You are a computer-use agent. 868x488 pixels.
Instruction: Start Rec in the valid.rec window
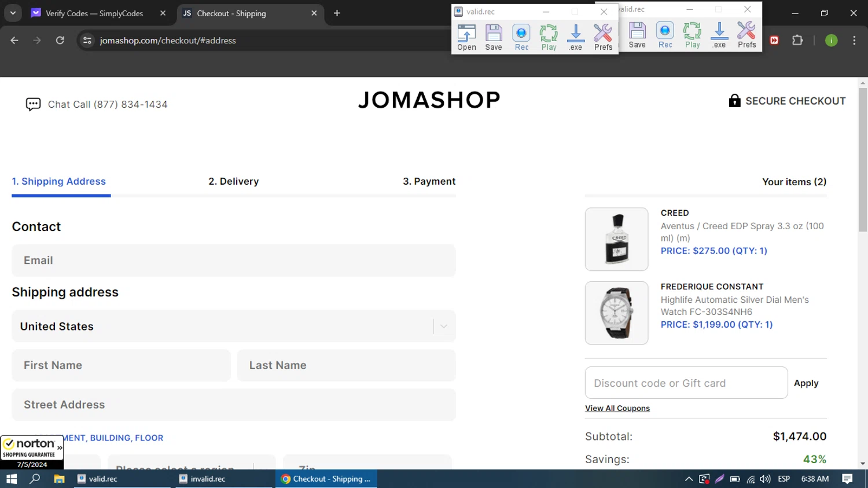pos(521,38)
